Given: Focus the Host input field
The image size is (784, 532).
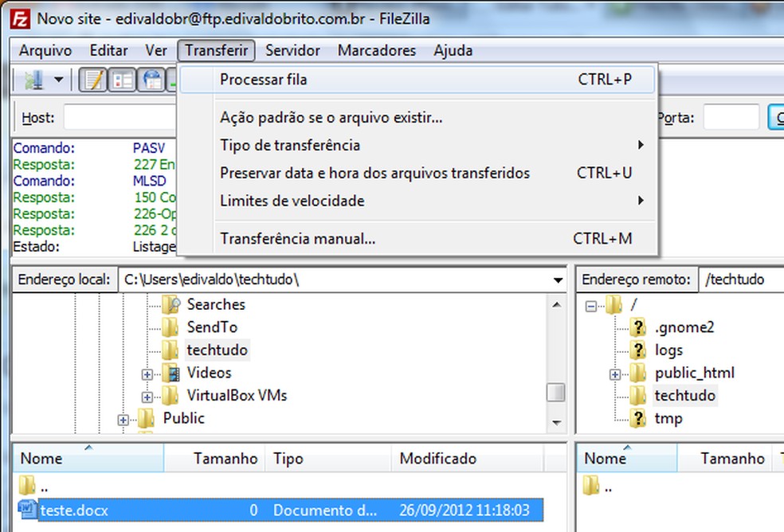Looking at the screenshot, I should (120, 118).
